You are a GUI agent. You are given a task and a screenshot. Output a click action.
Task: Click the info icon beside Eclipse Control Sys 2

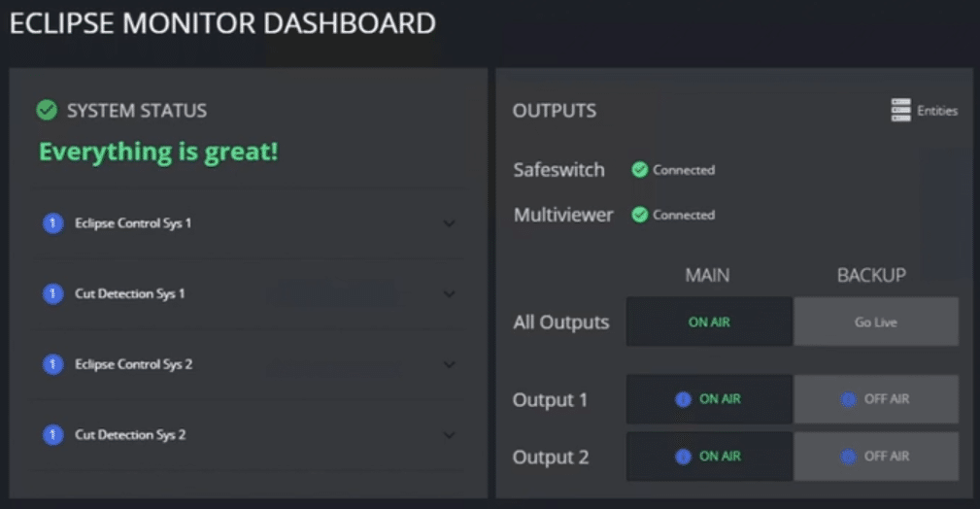pyautogui.click(x=53, y=364)
